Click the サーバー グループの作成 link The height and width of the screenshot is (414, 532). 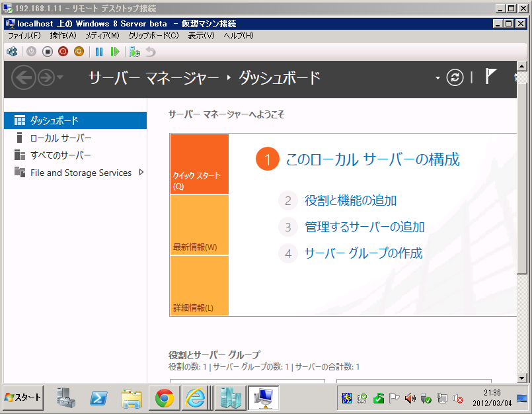click(x=363, y=253)
